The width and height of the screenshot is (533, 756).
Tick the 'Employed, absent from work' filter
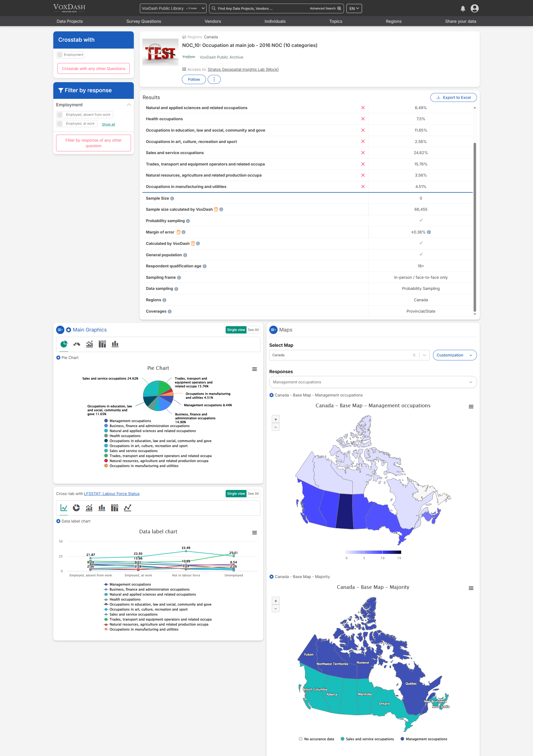(60, 115)
